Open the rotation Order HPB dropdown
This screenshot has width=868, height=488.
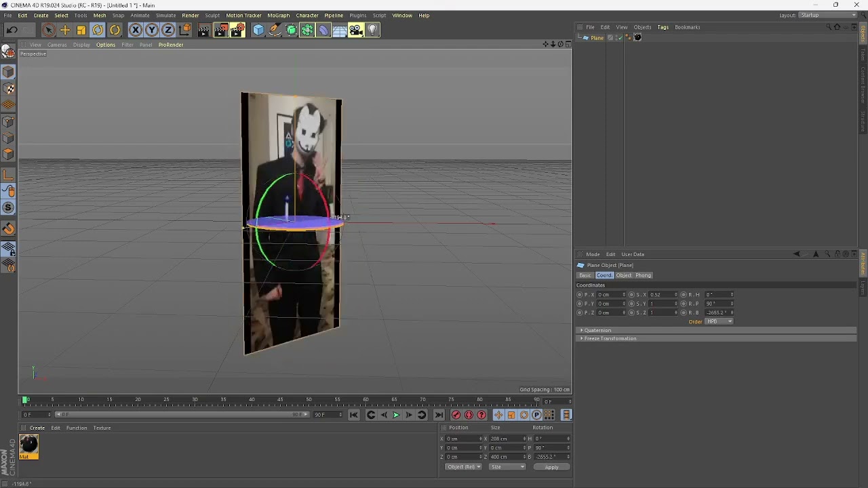(x=719, y=321)
